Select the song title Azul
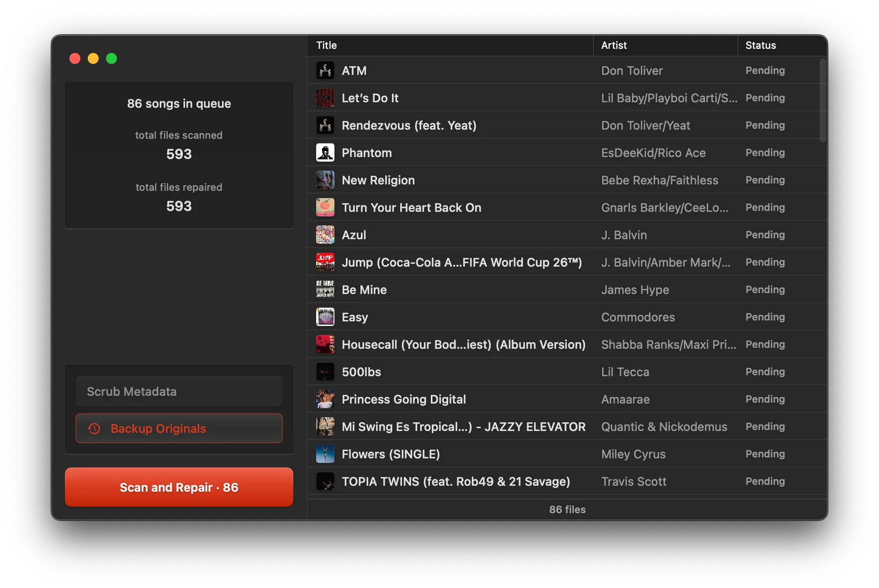 coord(354,235)
